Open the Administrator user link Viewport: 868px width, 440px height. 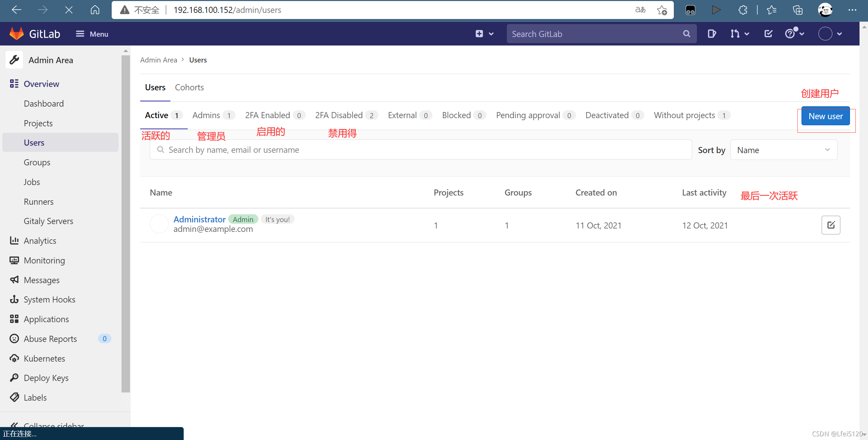pos(199,219)
